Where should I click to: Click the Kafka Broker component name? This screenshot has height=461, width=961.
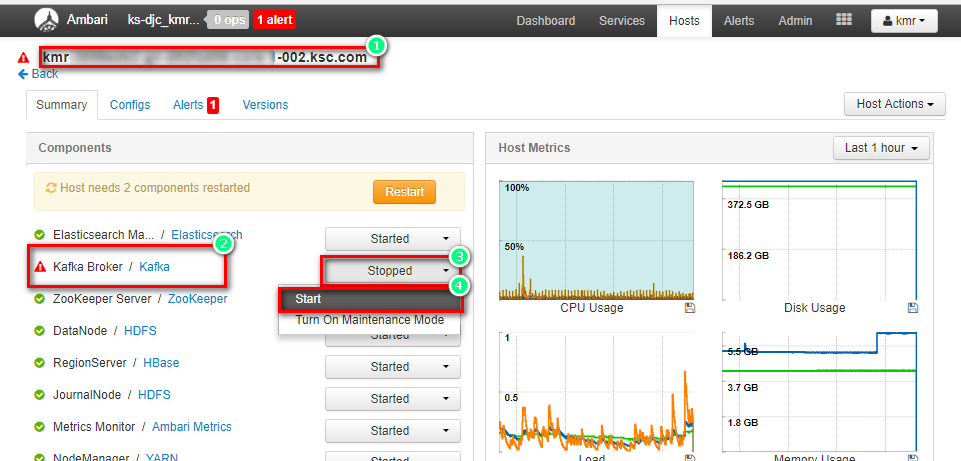88,267
